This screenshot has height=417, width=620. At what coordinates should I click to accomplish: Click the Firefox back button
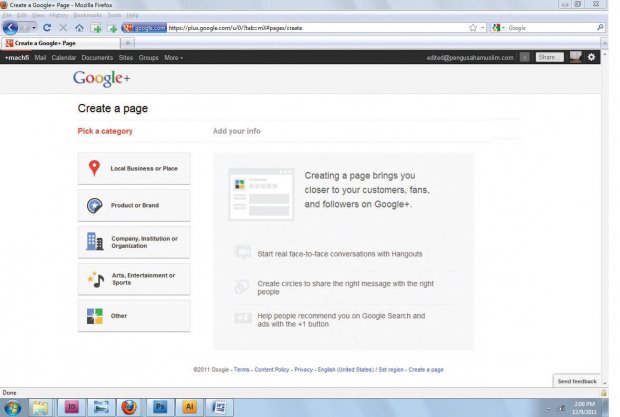[13, 28]
